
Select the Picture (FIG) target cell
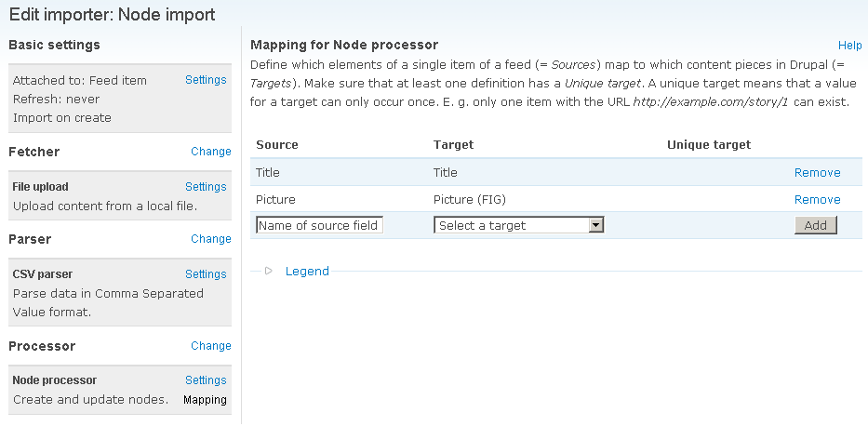pos(470,200)
